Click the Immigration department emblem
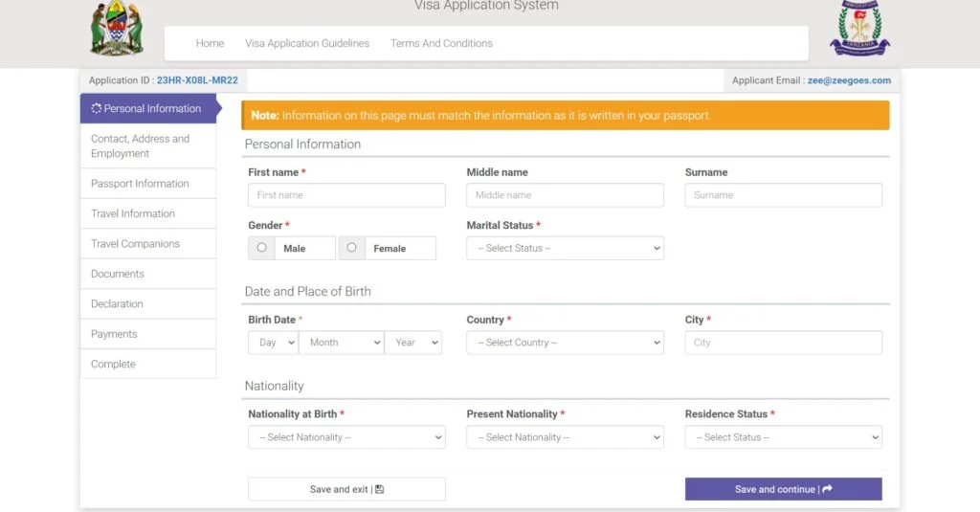The image size is (980, 512). click(x=859, y=29)
